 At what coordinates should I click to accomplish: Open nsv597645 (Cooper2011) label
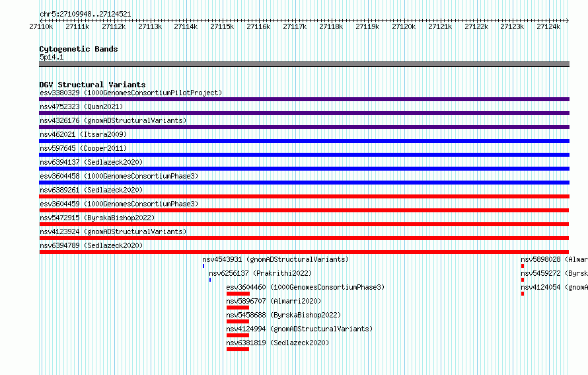83,148
